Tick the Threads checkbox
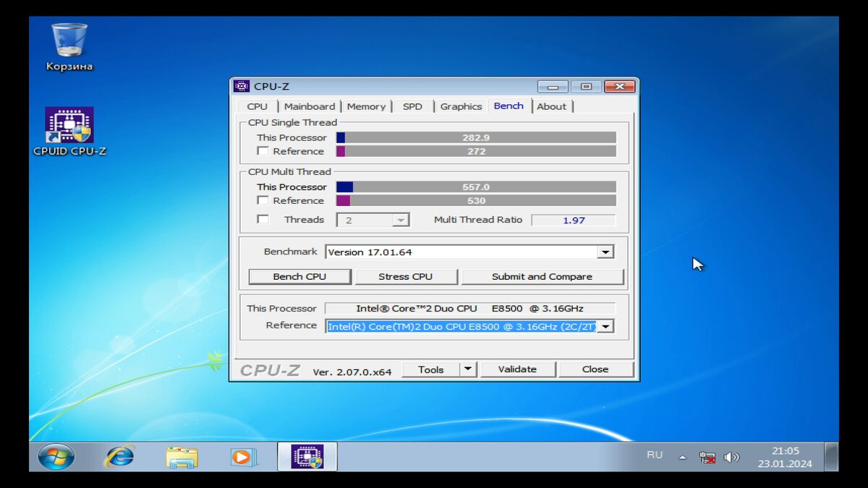Screen dimensions: 868x488 pyautogui.click(x=263, y=219)
